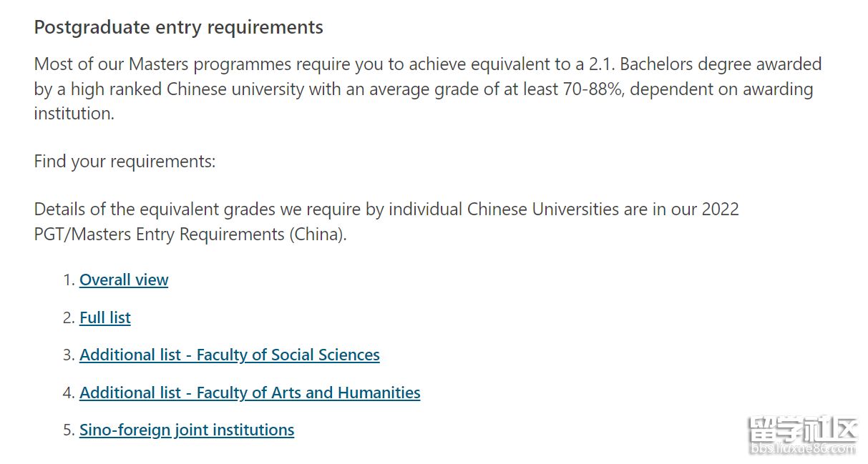
Task: Click list number 3 beside Social Sciences link
Action: tap(69, 355)
